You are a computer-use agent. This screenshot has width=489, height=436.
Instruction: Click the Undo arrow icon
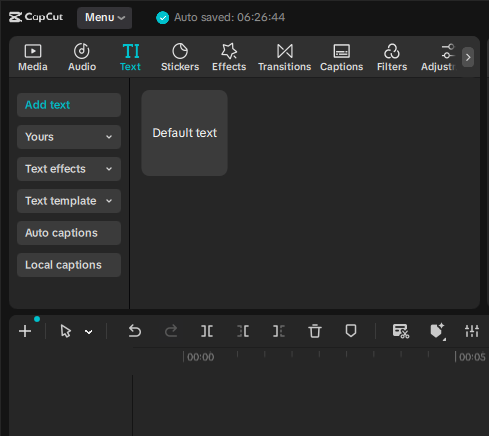tap(135, 331)
